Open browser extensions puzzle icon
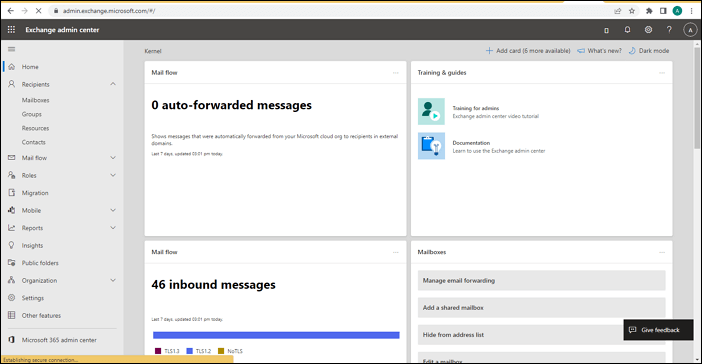This screenshot has height=364, width=702. point(649,11)
